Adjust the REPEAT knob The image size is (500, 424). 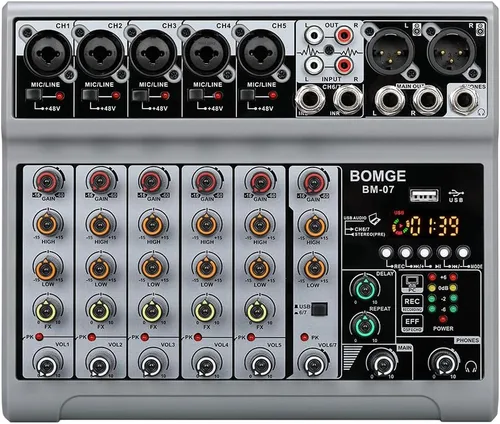[364, 327]
